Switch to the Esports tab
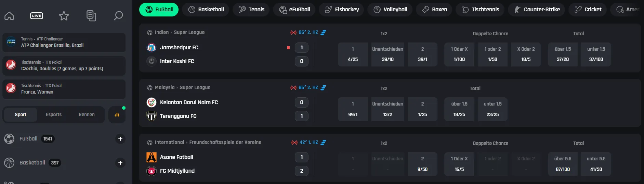The height and width of the screenshot is (184, 644). (x=54, y=115)
